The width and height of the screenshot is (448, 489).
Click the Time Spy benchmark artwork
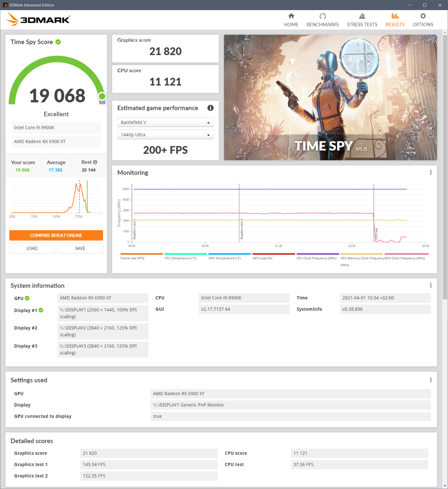tap(330, 97)
